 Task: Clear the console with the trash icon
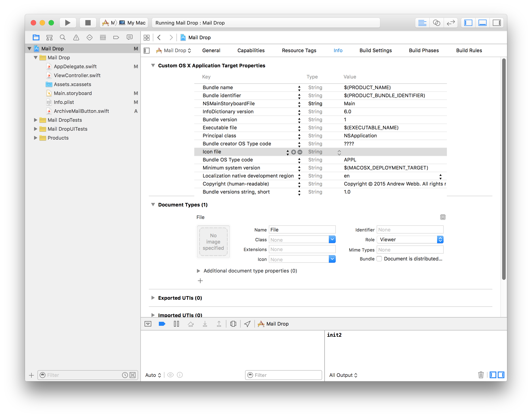click(x=481, y=375)
